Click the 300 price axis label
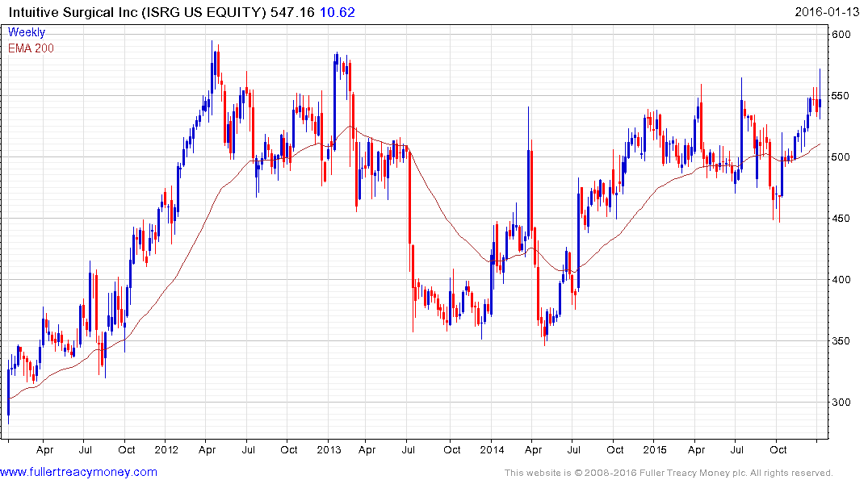This screenshot has width=868, height=484. point(841,403)
